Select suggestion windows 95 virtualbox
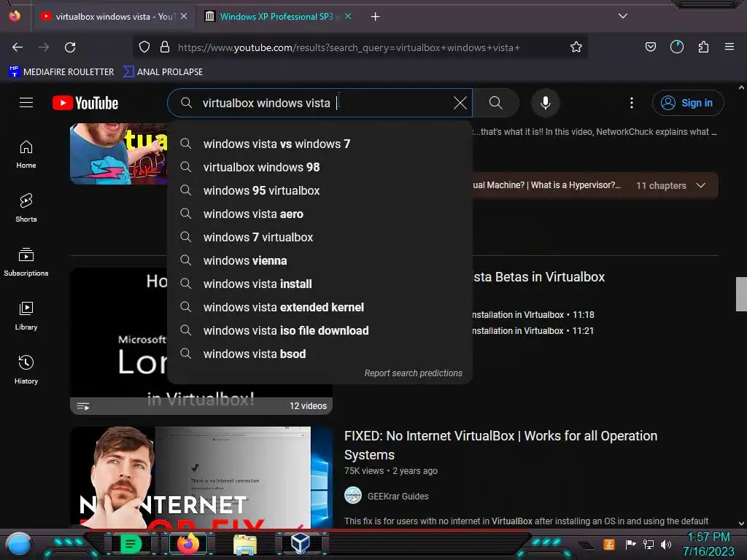Viewport: 747px width, 560px height. tap(320, 190)
